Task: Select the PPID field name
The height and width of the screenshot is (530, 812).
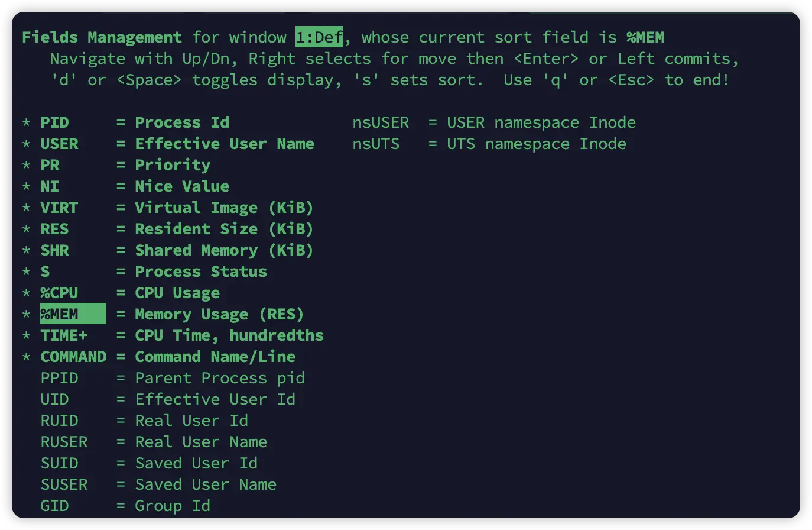Action: pos(59,378)
